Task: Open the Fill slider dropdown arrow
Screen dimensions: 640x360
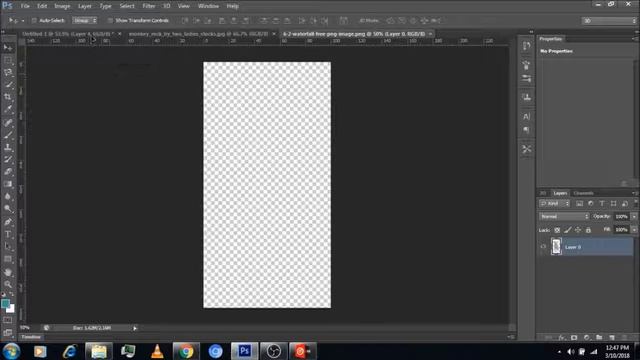Action: click(x=634, y=230)
